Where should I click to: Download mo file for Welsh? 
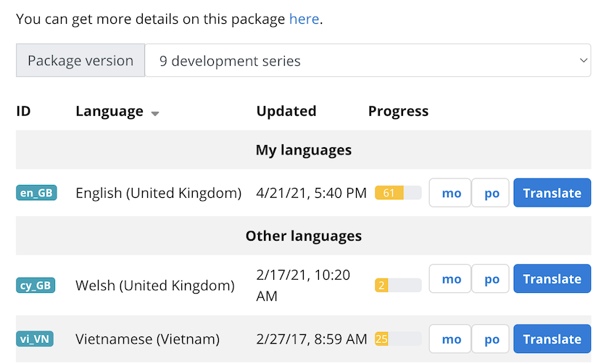(x=451, y=278)
